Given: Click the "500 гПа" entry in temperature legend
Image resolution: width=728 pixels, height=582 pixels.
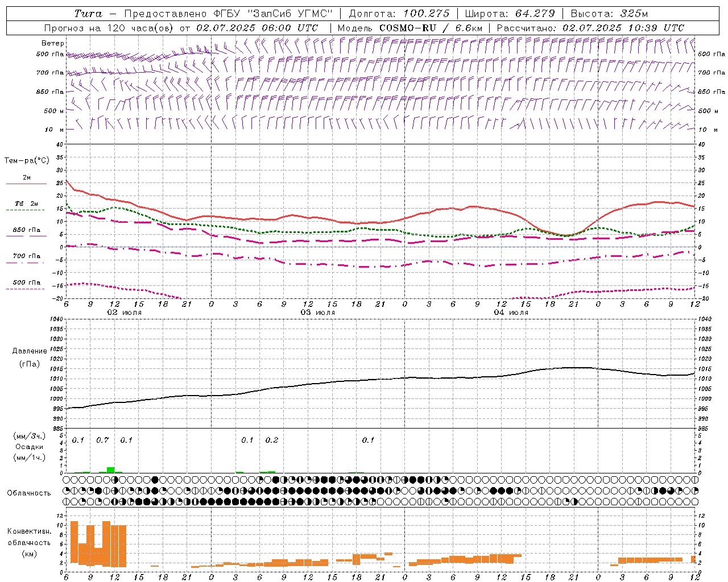Looking at the screenshot, I should (x=27, y=282).
